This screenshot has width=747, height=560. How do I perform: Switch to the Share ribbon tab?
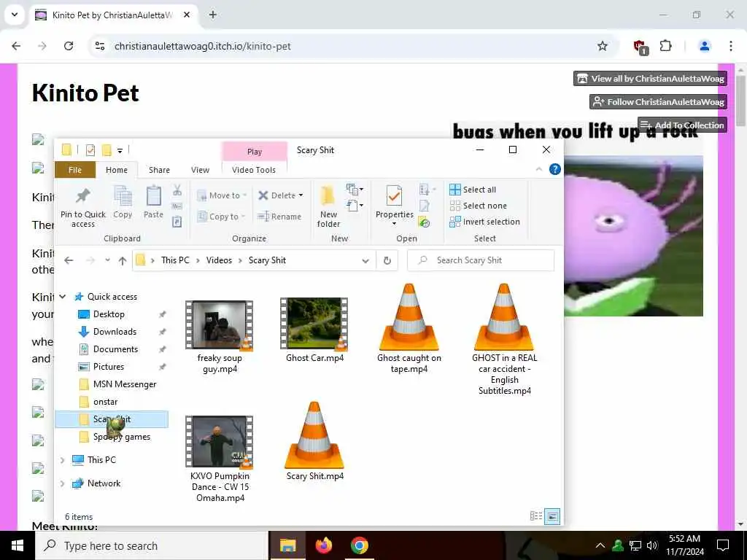pos(159,170)
